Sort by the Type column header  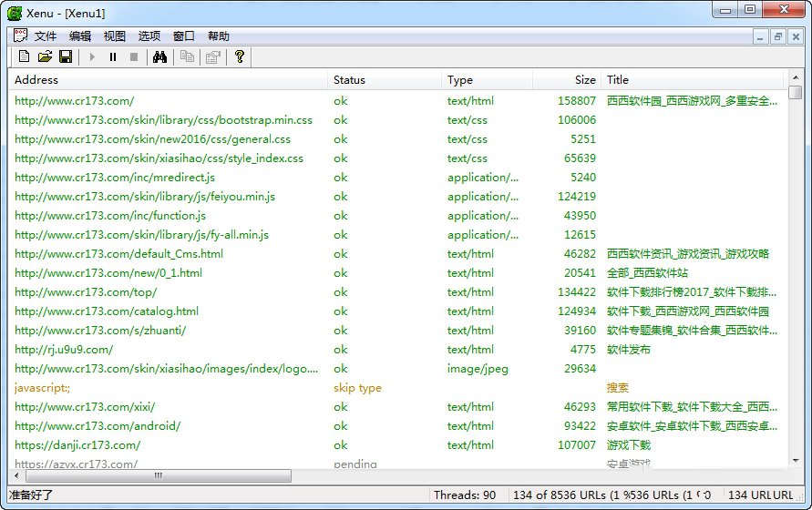pyautogui.click(x=487, y=80)
